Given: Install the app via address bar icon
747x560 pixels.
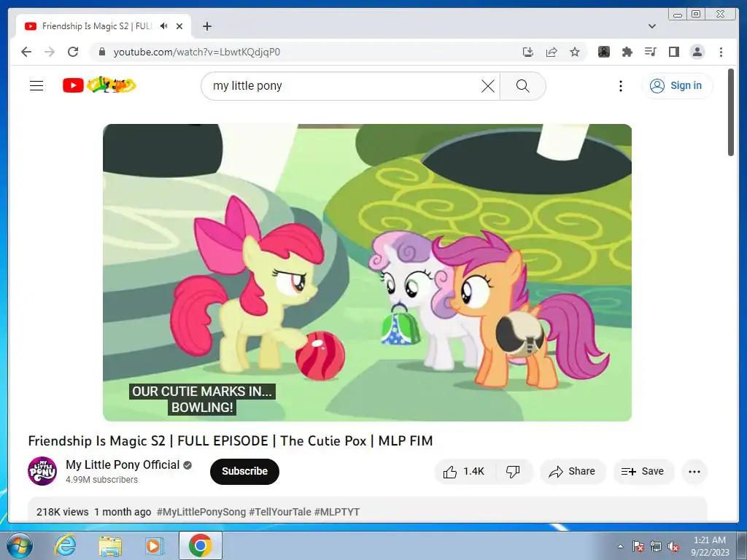Looking at the screenshot, I should pyautogui.click(x=528, y=52).
